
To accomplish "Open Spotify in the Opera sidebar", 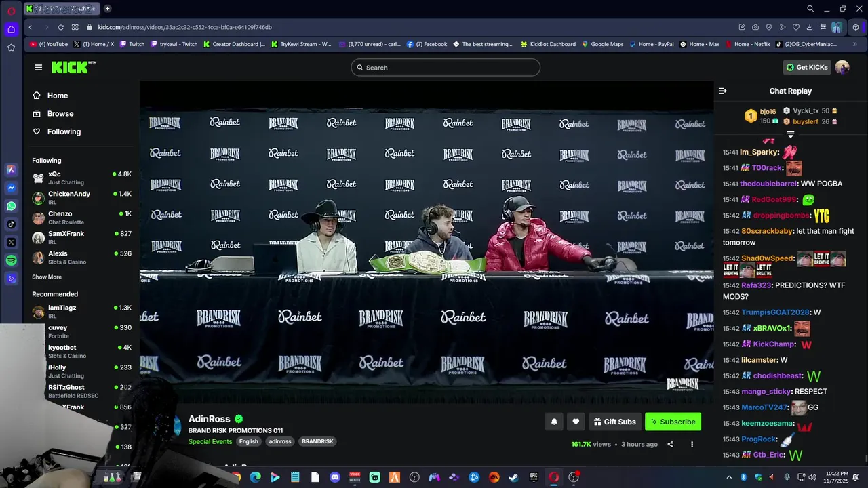I will pyautogui.click(x=11, y=260).
